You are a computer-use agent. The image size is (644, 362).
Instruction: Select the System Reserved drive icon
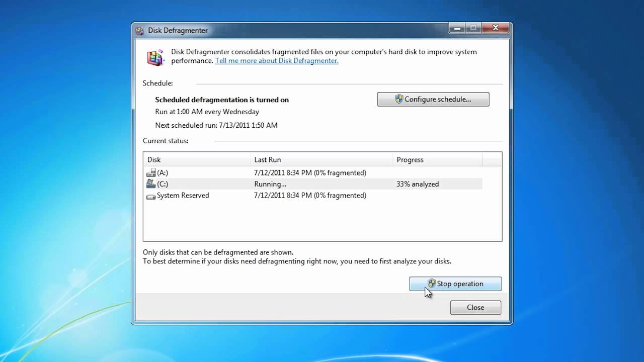(x=151, y=196)
